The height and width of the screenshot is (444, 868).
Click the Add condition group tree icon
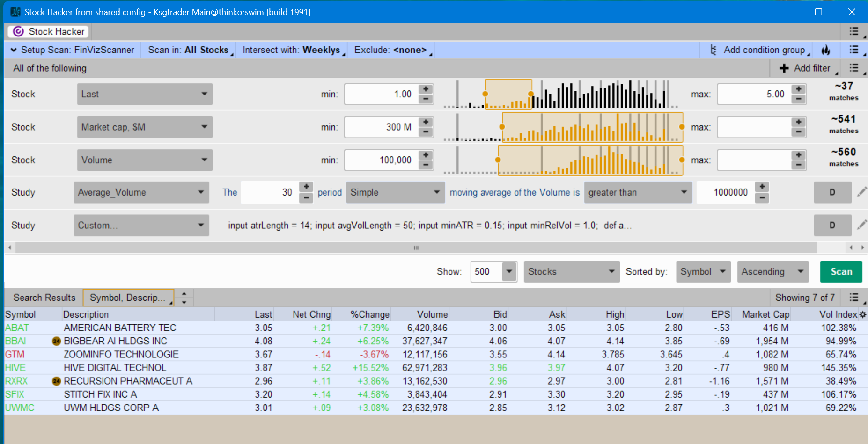point(713,50)
